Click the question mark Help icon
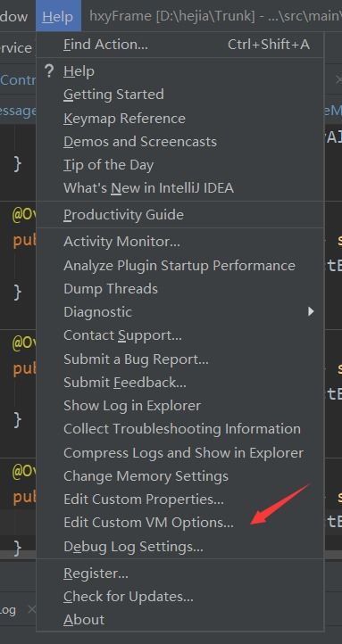The width and height of the screenshot is (342, 644). (x=49, y=71)
